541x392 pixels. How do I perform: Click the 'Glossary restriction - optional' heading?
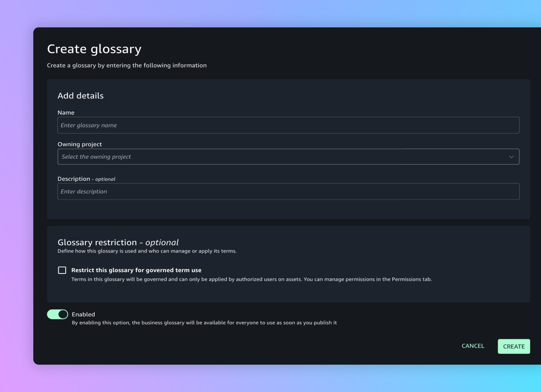click(x=118, y=242)
